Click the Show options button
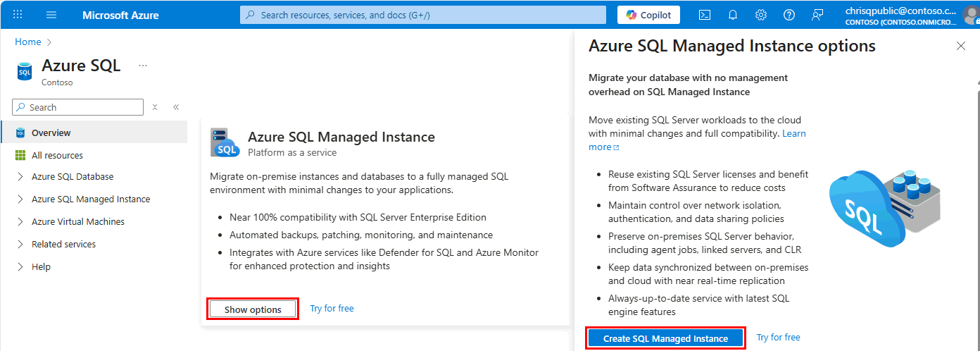Viewport: 980px width, 351px height. tap(253, 309)
